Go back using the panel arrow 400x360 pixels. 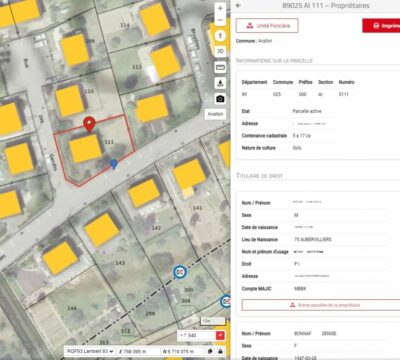click(x=238, y=5)
